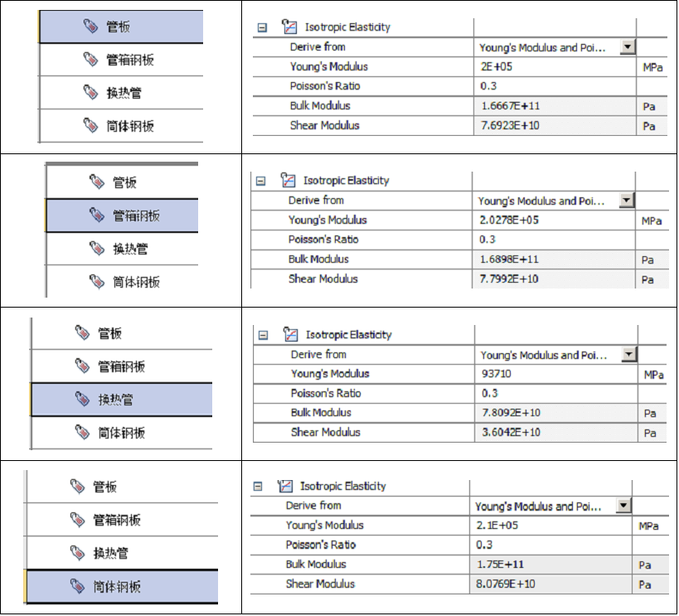Select the highlighted 换热管 material row
679x616 pixels.
tap(122, 399)
